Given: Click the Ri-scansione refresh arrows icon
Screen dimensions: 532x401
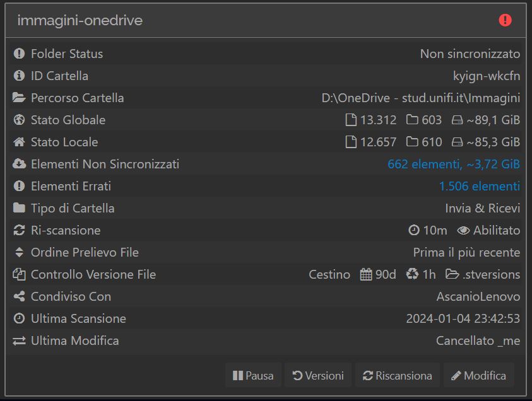Looking at the screenshot, I should point(19,230).
